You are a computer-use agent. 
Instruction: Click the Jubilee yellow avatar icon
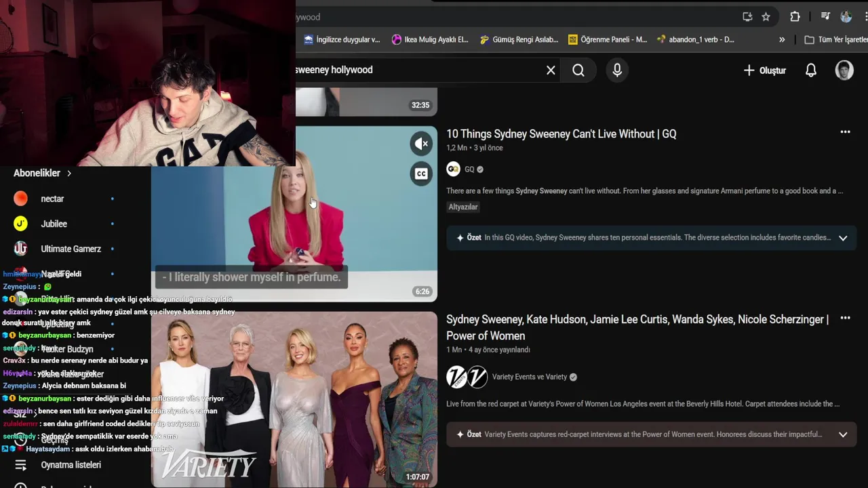(x=21, y=224)
